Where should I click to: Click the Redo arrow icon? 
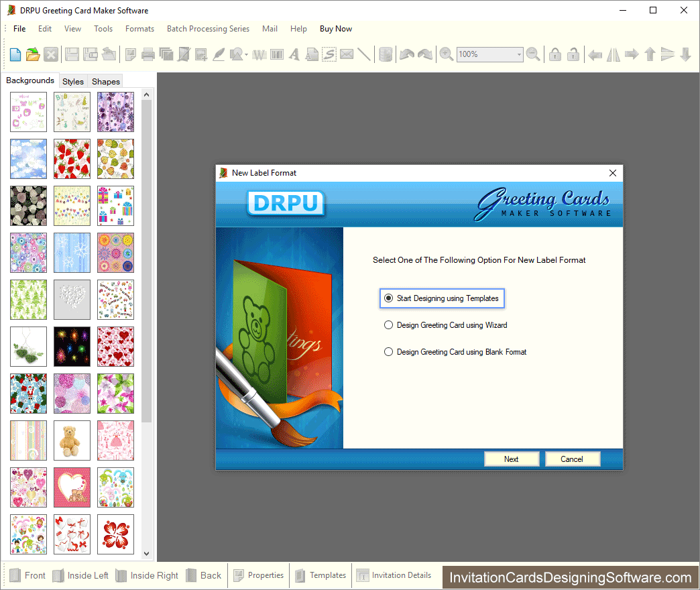pos(425,54)
